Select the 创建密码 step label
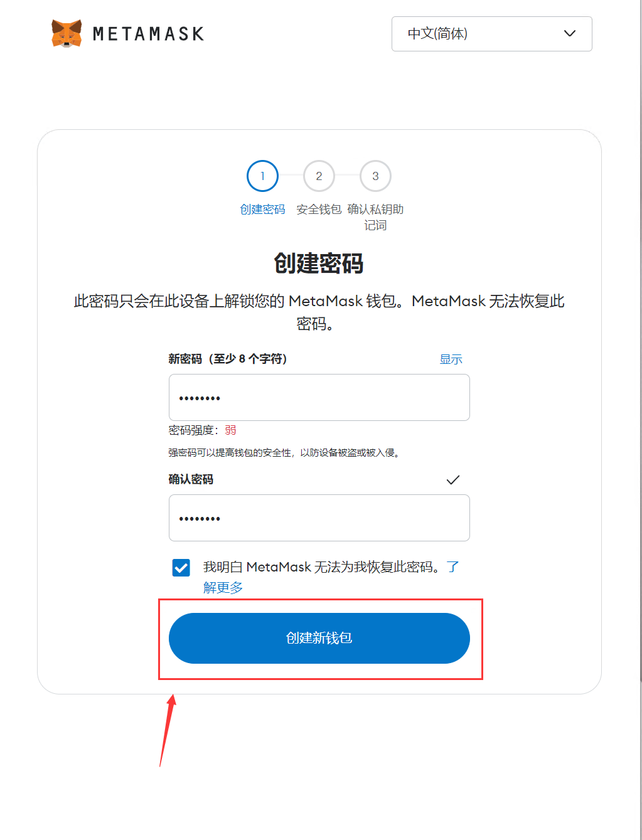The image size is (642, 840). coord(262,210)
